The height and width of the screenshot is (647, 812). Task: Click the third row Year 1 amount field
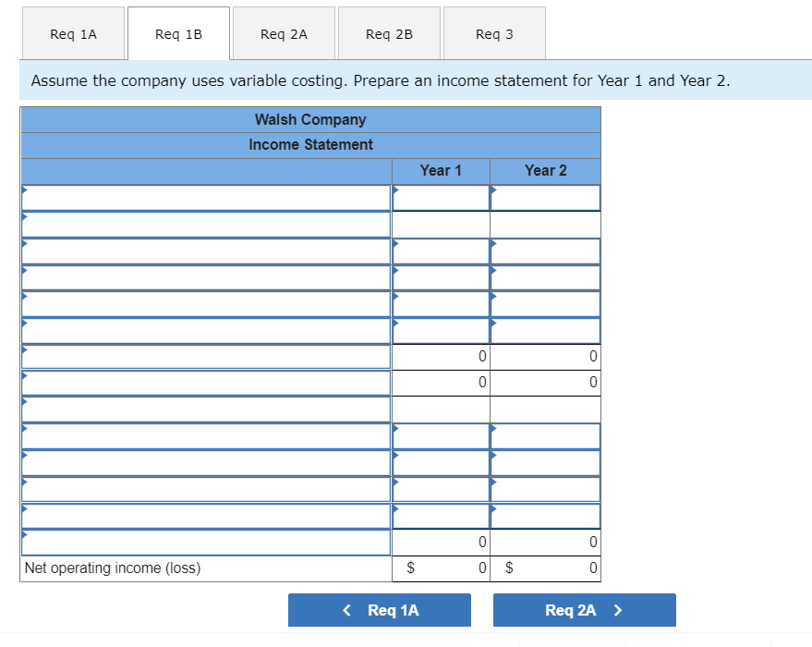[x=441, y=250]
